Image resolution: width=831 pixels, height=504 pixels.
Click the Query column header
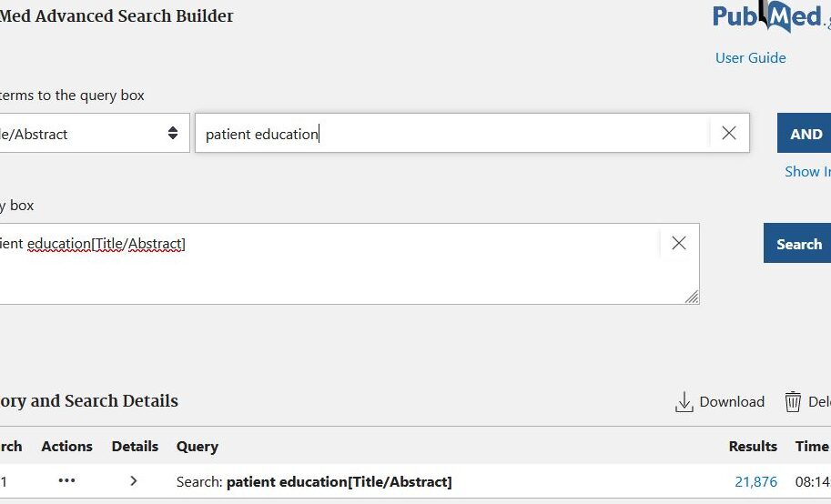[198, 447]
